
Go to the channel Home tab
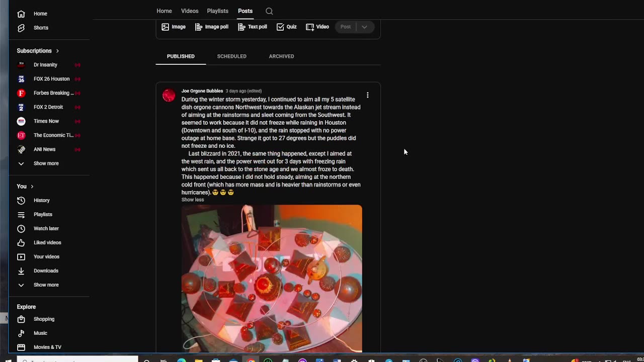[x=164, y=11]
